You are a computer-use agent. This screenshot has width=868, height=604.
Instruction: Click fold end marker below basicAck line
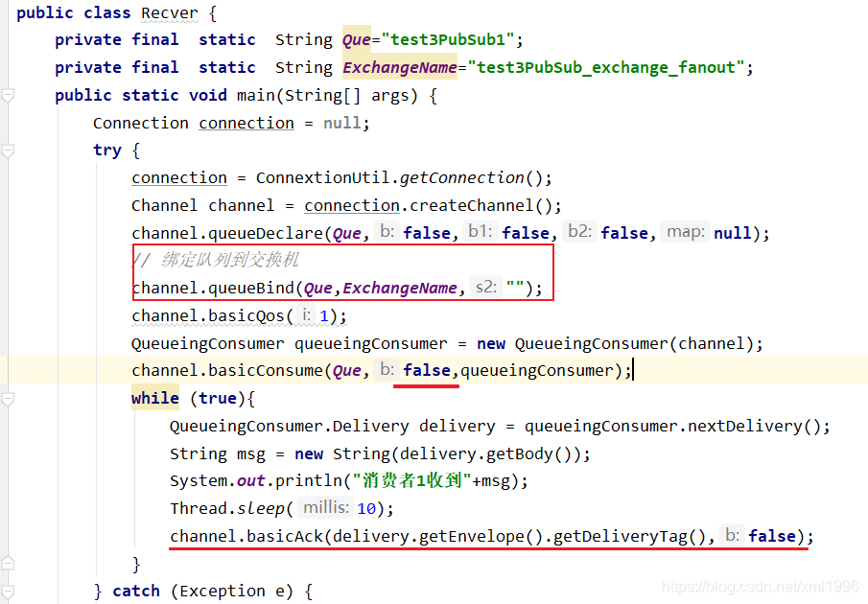coord(8,564)
